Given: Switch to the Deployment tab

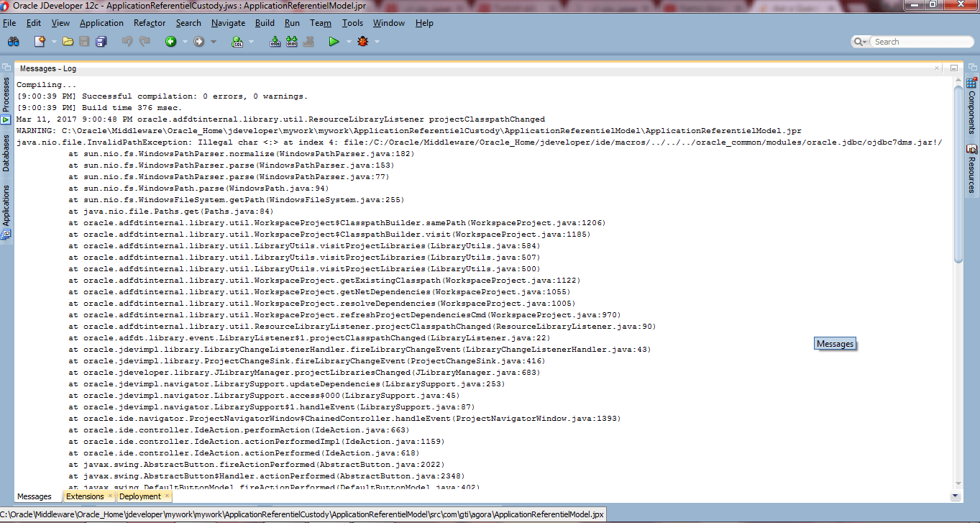Looking at the screenshot, I should click(140, 496).
